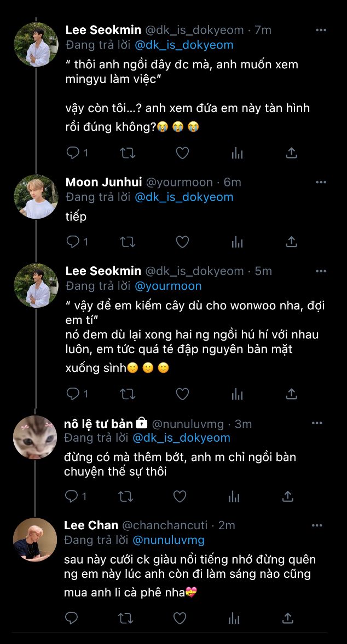347x644 pixels.
Task: Reply to Lee Seokmin's umbrella tweet
Action: 73,394
